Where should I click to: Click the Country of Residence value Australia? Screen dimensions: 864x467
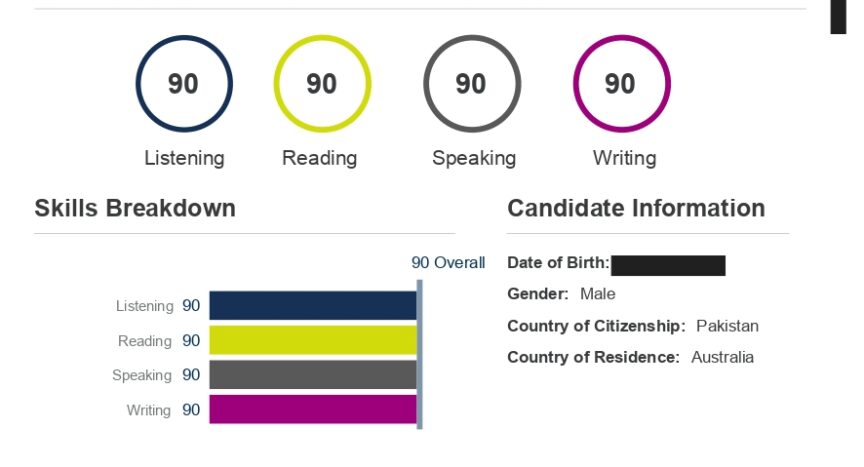point(722,357)
